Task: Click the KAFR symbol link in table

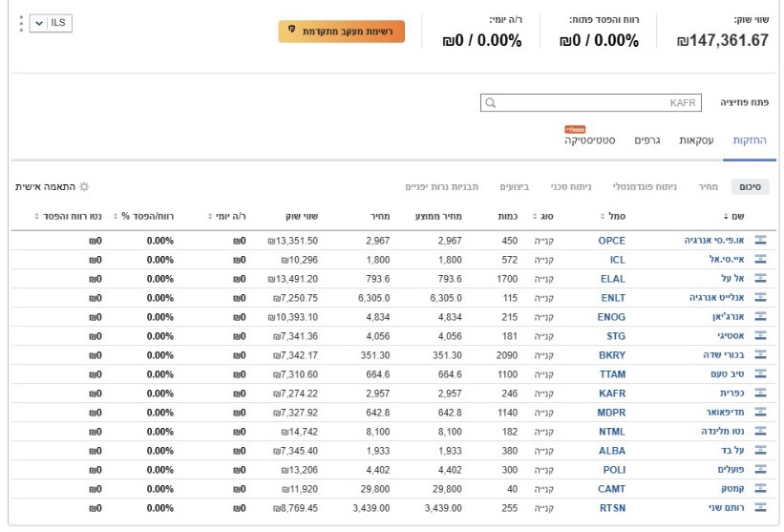Action: pyautogui.click(x=612, y=394)
